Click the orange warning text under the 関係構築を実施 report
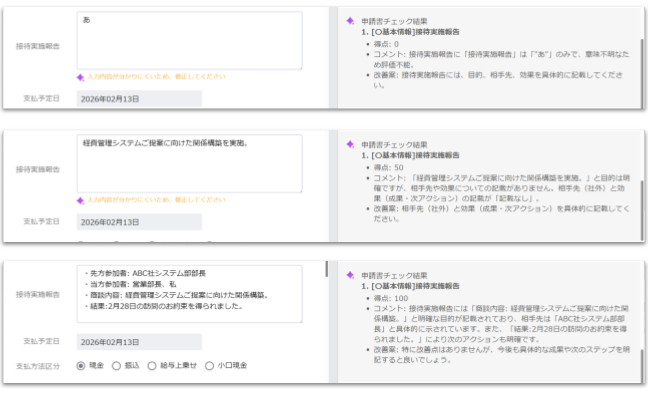Viewport: 648px width, 393px height. coord(156,200)
